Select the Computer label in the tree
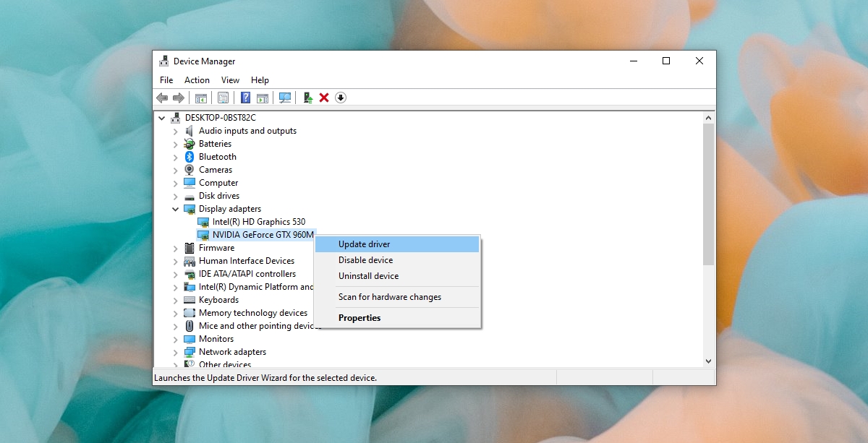Screen dimensions: 868x443 (218, 183)
